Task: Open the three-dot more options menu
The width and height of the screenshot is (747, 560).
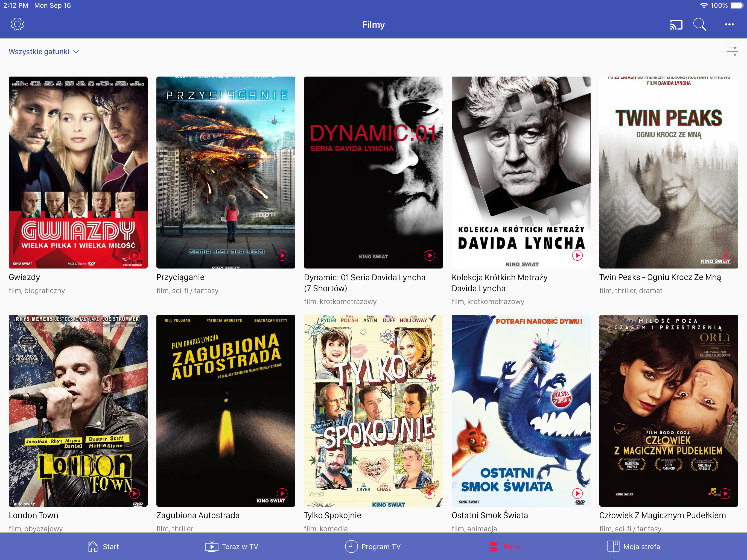Action: (729, 24)
